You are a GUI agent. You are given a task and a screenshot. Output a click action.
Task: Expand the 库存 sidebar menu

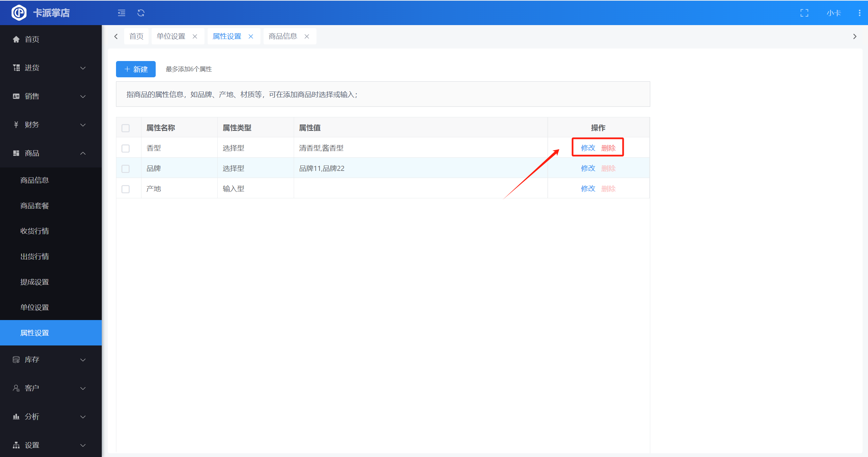pyautogui.click(x=50, y=359)
